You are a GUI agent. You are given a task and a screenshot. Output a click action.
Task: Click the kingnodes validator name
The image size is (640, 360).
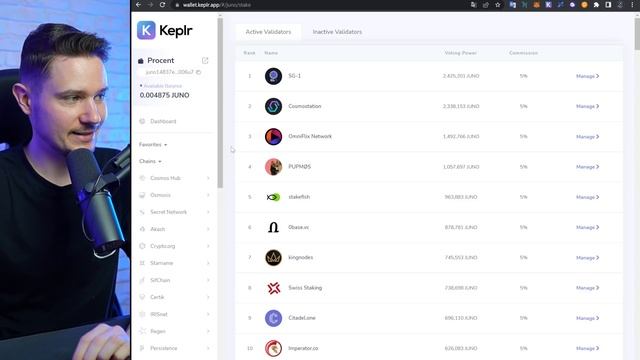click(300, 258)
